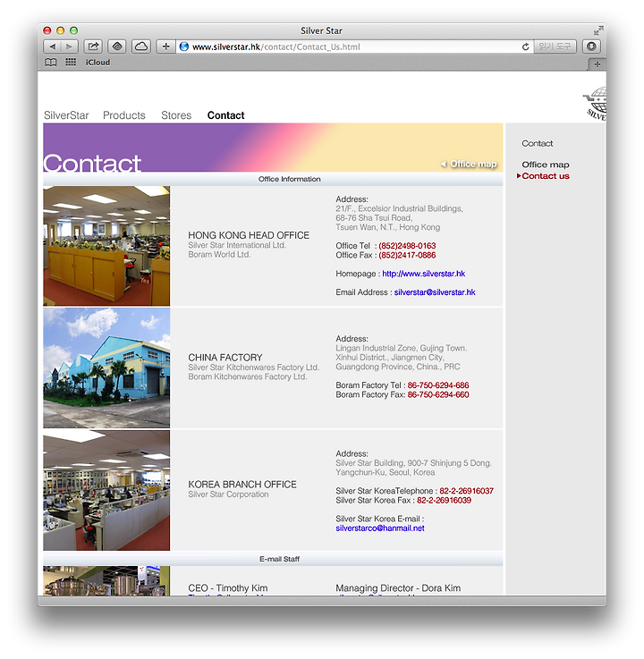Click the Managing Director - Dora Kim text
This screenshot has width=644, height=659.
[x=398, y=588]
